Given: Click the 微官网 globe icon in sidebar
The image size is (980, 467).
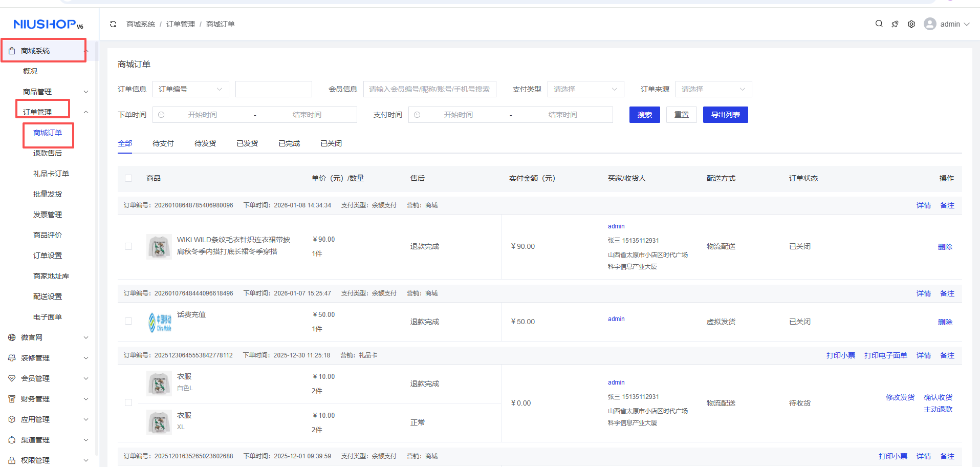Looking at the screenshot, I should 12,337.
